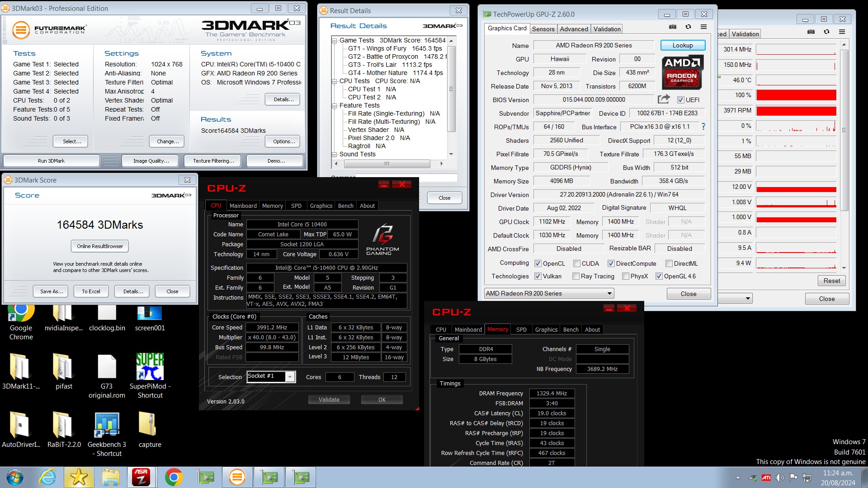Collapse Feature Tests tree node

click(335, 106)
